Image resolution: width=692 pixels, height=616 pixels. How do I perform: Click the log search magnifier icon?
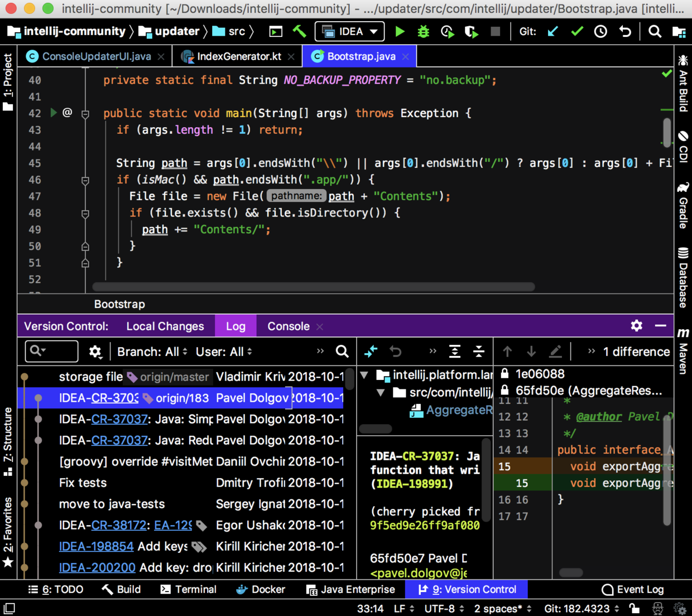(342, 351)
